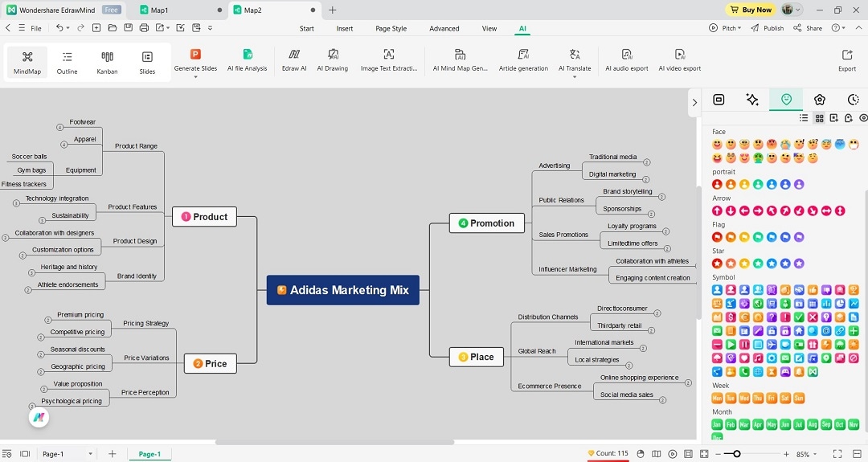Add a new page with plus button
The width and height of the screenshot is (868, 462).
pos(113,454)
